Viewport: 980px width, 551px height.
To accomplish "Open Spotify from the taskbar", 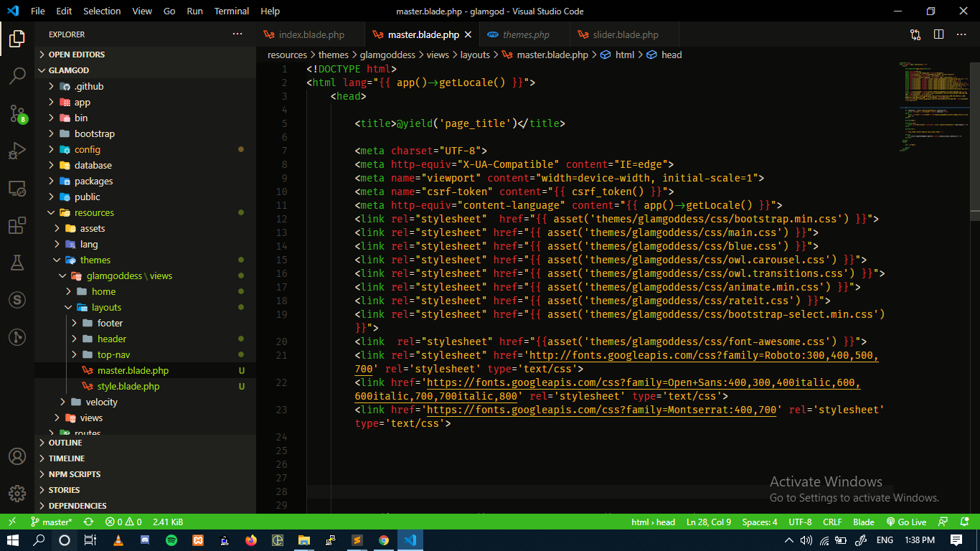I will [x=171, y=540].
